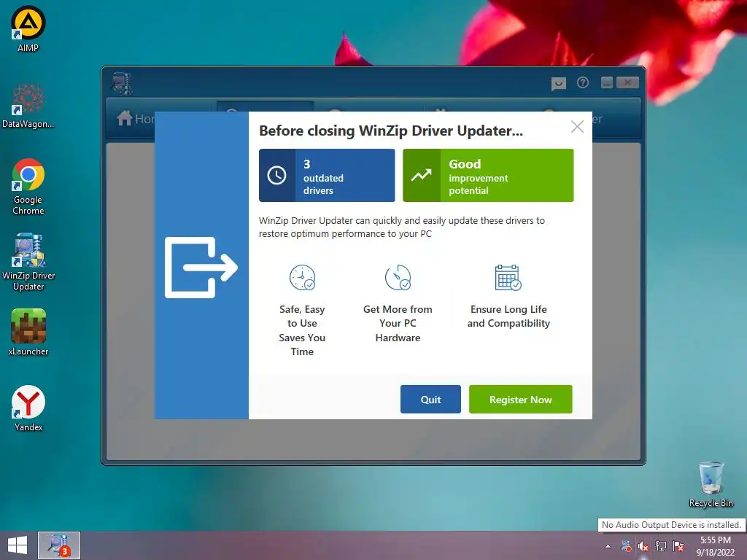Click the WinZip Driver Updater tray icon

point(626,546)
